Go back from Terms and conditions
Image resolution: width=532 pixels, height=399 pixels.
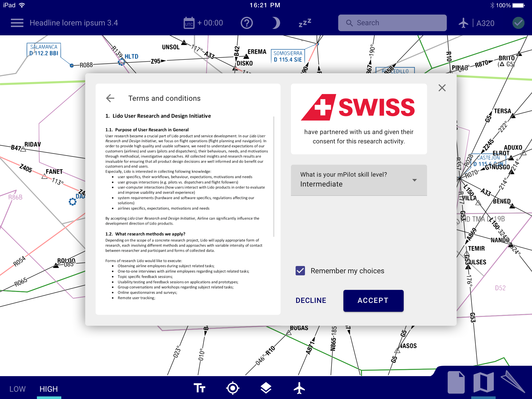click(x=110, y=98)
